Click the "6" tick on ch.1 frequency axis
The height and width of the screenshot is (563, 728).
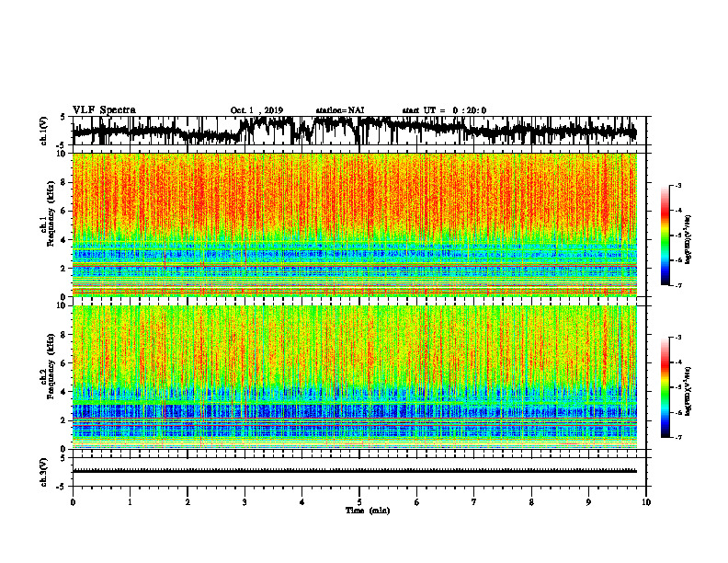click(x=63, y=212)
